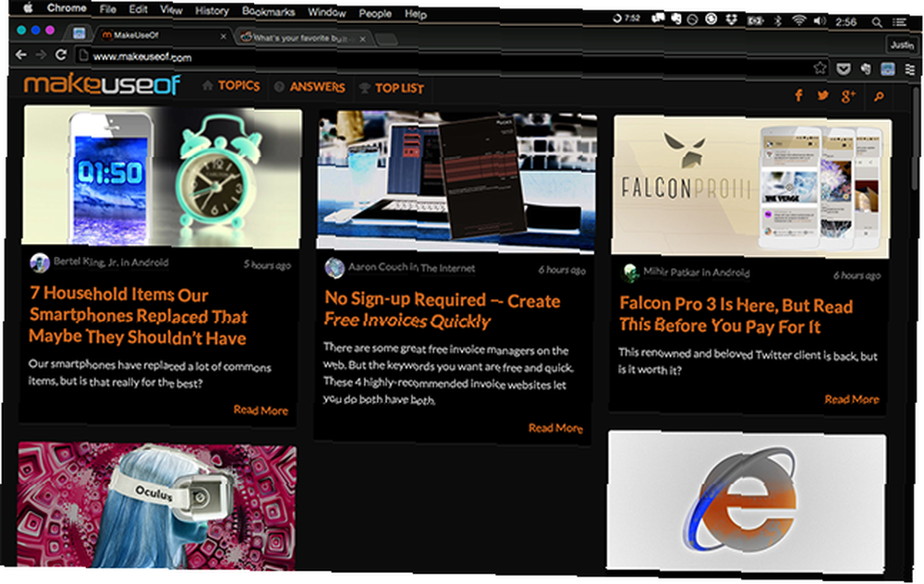
Task: Close the MakeUseOf tab
Action: 224,37
